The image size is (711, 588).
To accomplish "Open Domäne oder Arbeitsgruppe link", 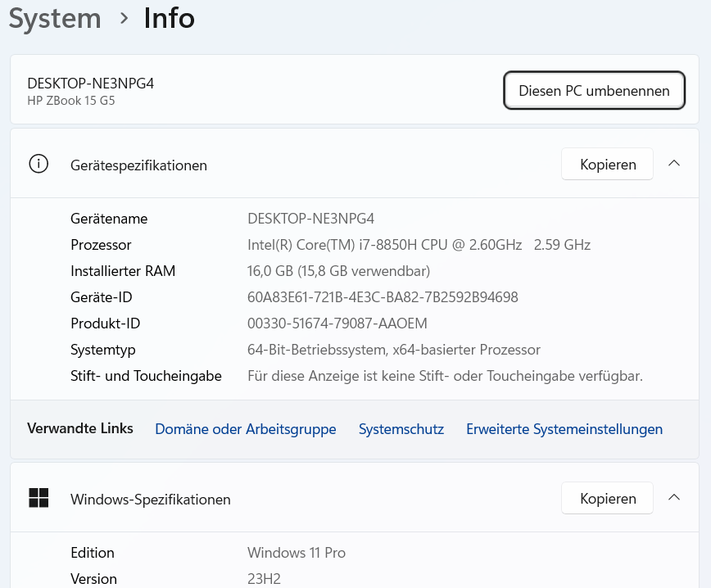I will click(245, 429).
